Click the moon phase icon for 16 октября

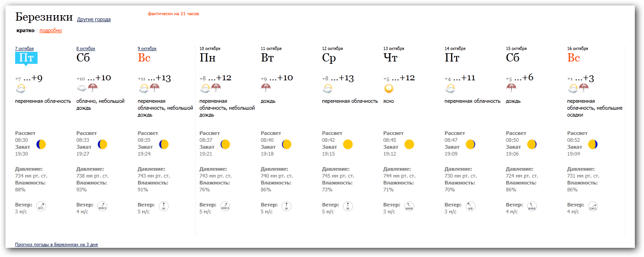pyautogui.click(x=593, y=145)
